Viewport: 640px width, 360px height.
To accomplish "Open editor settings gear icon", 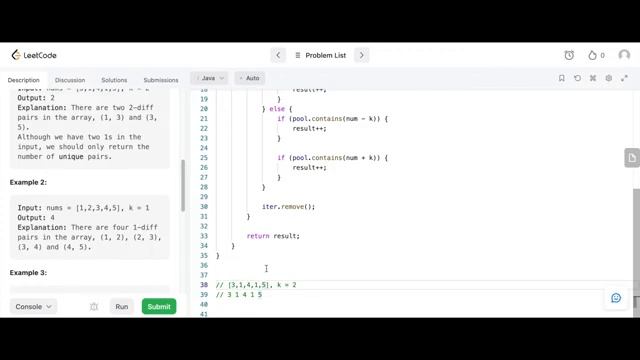I will 609,78.
